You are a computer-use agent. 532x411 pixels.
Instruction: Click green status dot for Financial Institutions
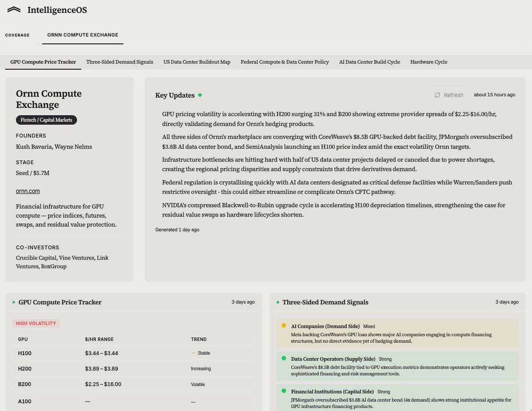point(284,391)
